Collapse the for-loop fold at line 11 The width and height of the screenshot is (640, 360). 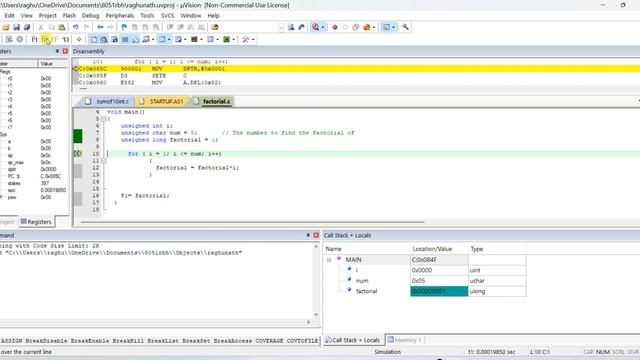click(104, 161)
